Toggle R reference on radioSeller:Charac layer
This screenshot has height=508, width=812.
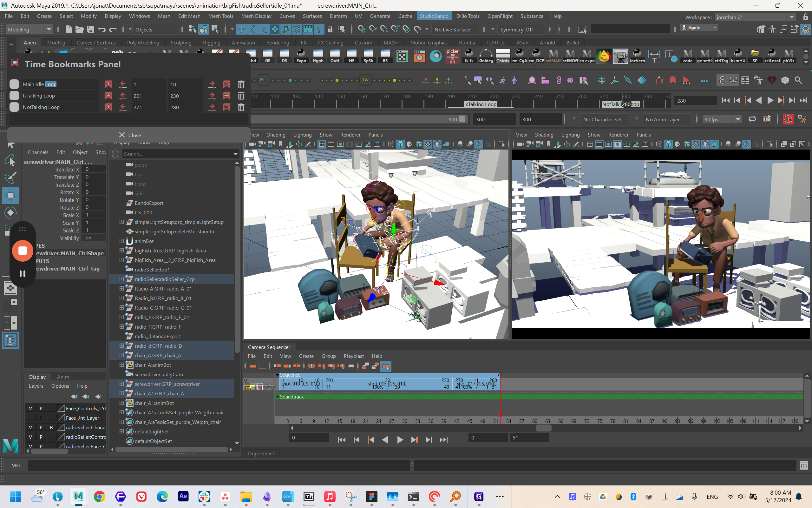click(51, 427)
